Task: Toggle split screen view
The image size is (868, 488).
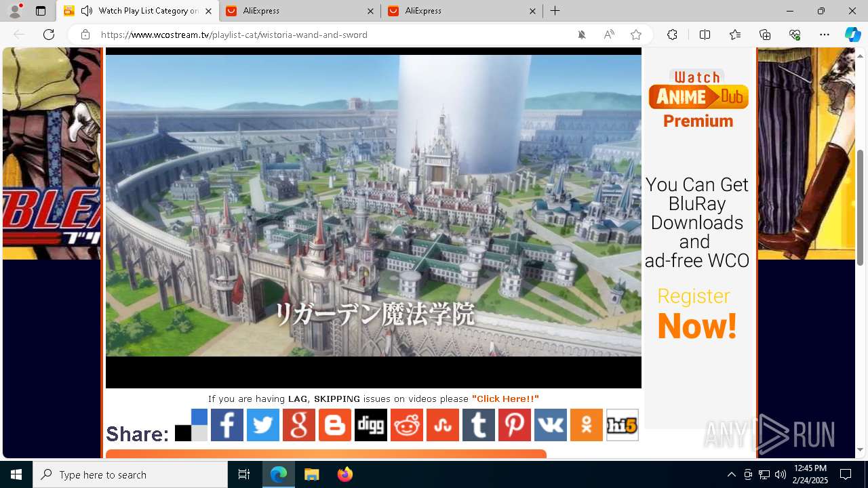Action: coord(705,35)
